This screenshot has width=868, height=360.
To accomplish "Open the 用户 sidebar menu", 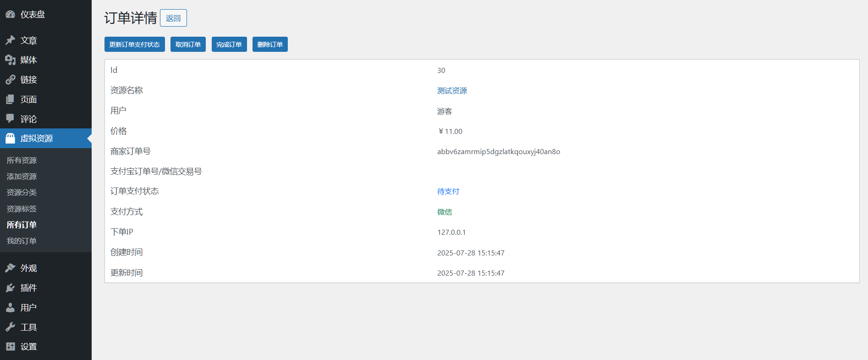I will click(28, 308).
